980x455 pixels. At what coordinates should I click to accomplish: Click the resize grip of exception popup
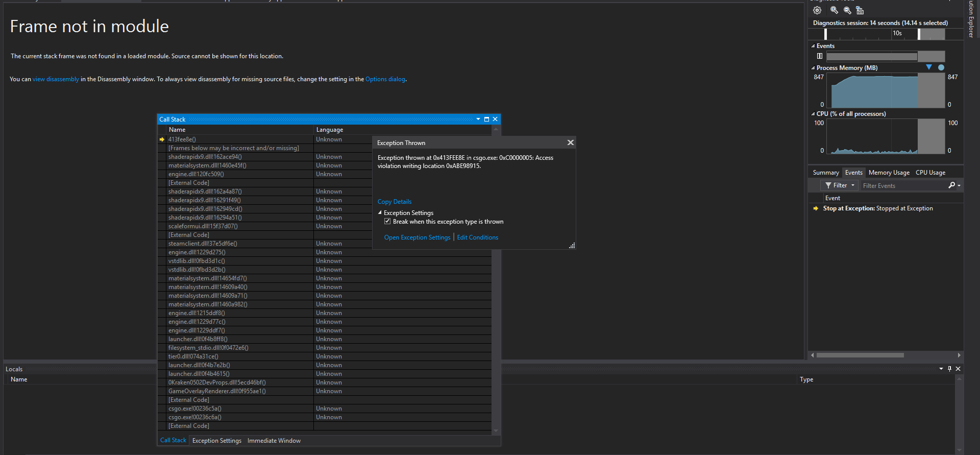pyautogui.click(x=572, y=246)
